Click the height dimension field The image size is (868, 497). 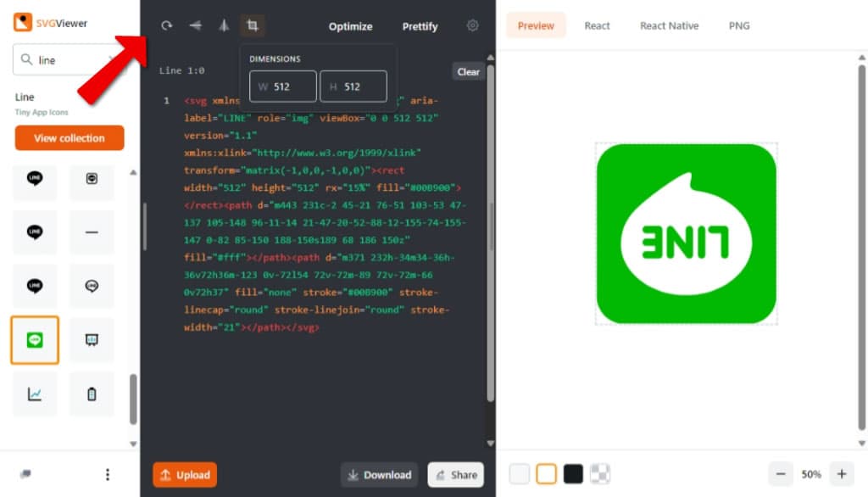click(353, 87)
